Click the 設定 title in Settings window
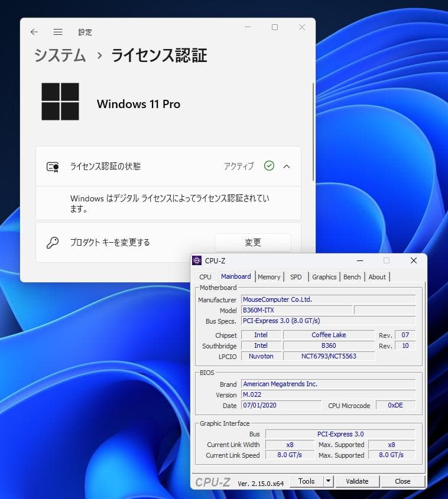The image size is (448, 499). click(85, 32)
